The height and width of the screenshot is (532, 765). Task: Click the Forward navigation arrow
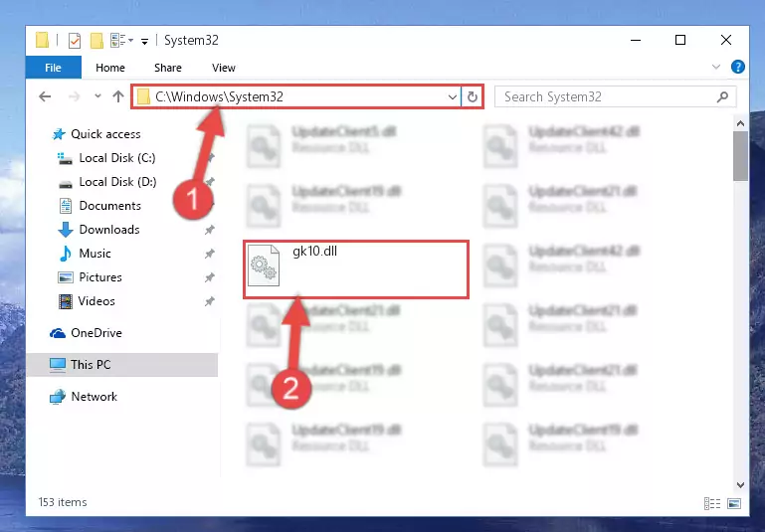(75, 96)
